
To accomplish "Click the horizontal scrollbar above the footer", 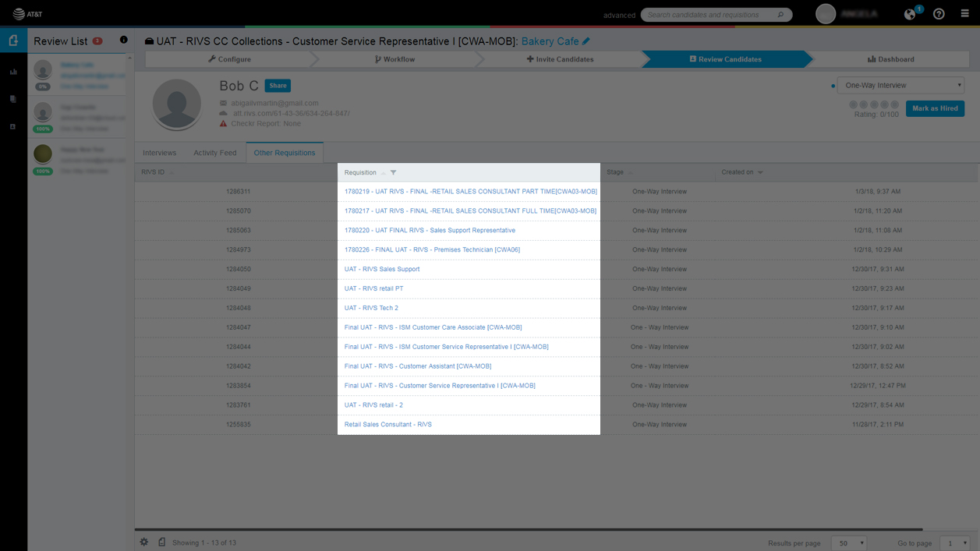I will click(x=529, y=530).
